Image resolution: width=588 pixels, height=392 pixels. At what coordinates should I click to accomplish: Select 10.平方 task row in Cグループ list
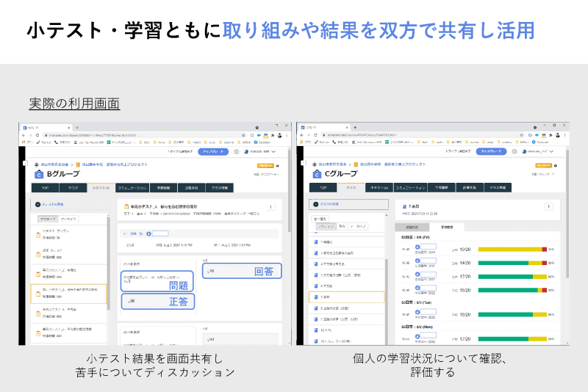tap(347, 330)
